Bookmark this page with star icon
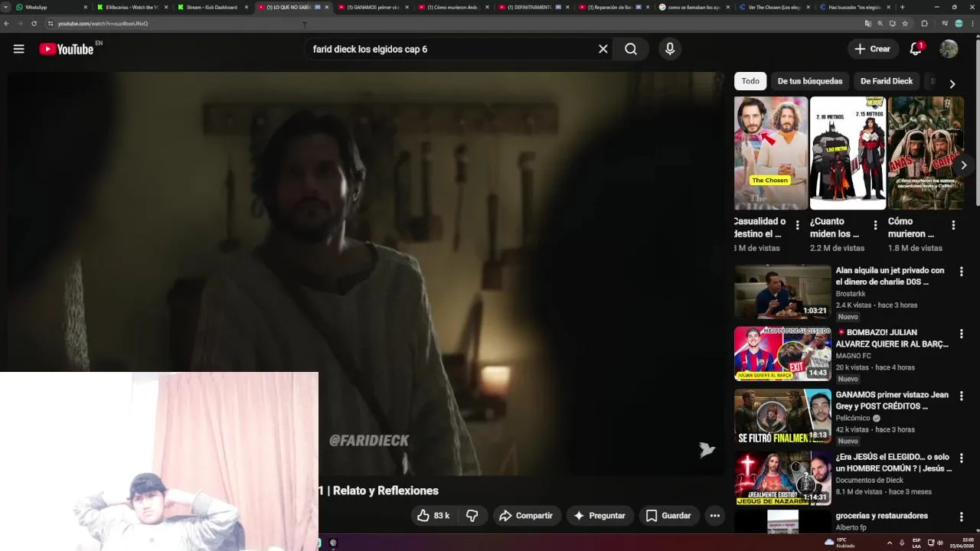 tap(905, 24)
